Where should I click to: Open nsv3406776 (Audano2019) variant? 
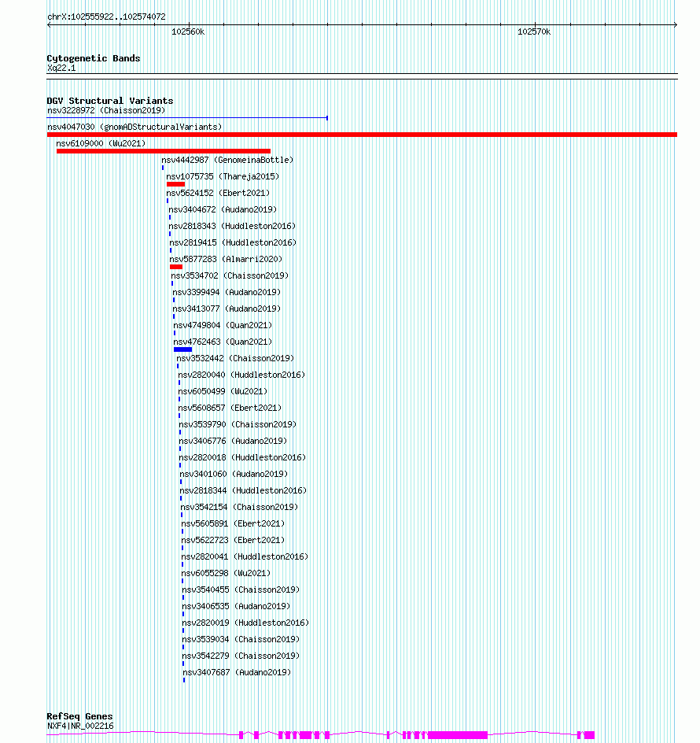(233, 441)
